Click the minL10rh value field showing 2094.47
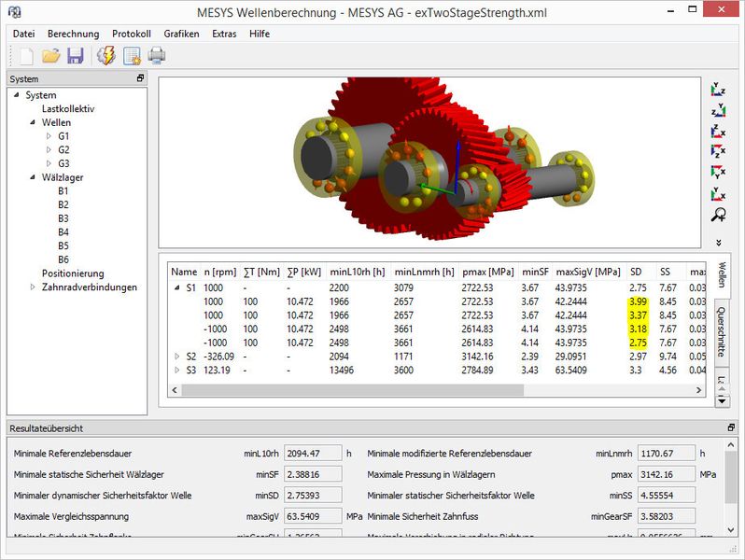This screenshot has height=560, width=745. click(311, 454)
